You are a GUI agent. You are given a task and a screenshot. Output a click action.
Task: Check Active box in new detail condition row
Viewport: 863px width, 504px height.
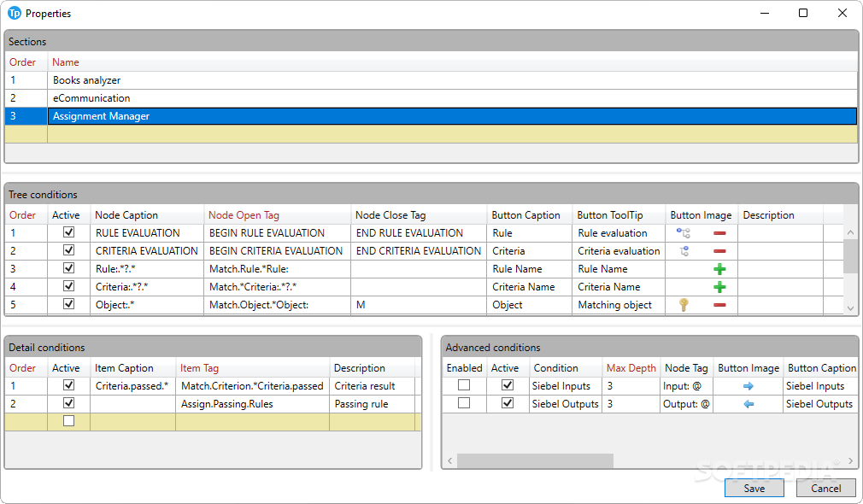coord(69,421)
